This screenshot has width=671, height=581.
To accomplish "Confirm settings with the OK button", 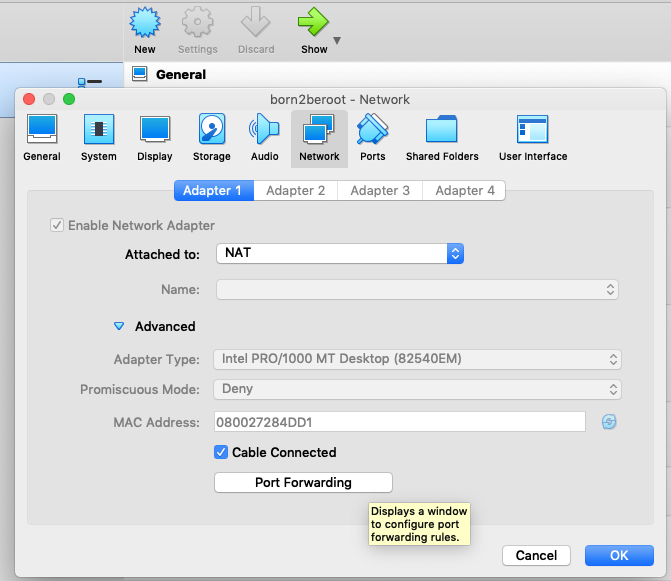I will [x=619, y=555].
